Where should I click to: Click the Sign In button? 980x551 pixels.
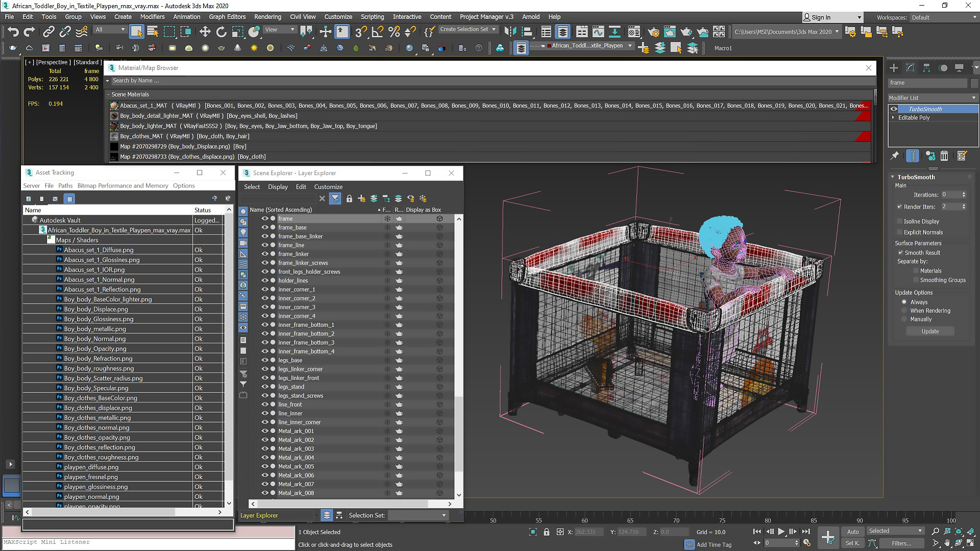(832, 17)
